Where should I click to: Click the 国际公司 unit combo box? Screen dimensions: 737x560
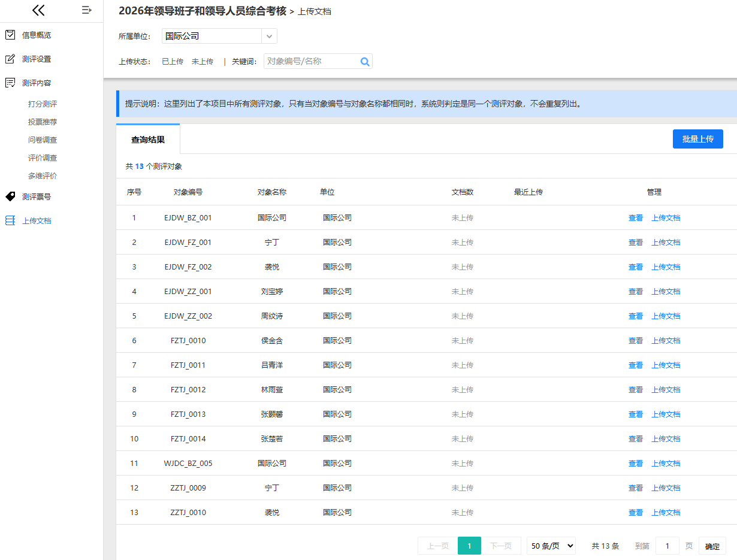(219, 36)
